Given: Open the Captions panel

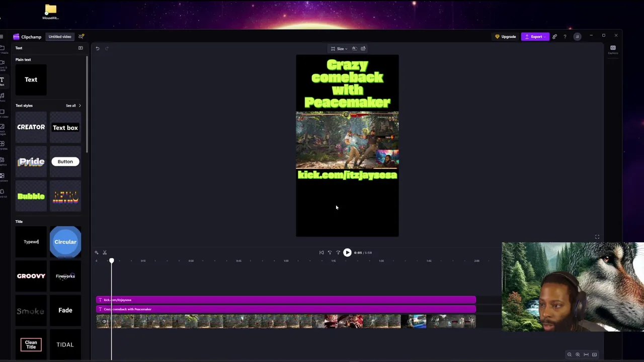Looking at the screenshot, I should 613,49.
